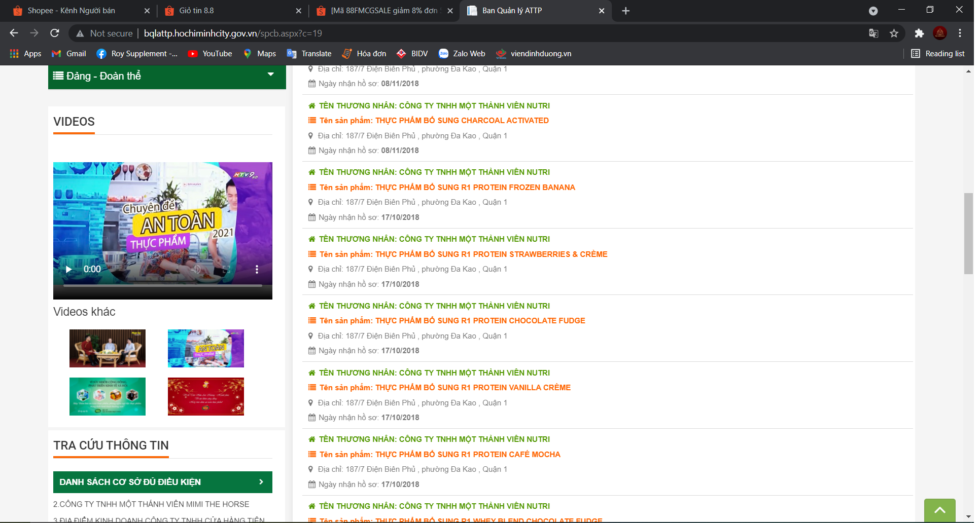The height and width of the screenshot is (523, 980).
Task: Go forward in browser history
Action: (x=34, y=33)
